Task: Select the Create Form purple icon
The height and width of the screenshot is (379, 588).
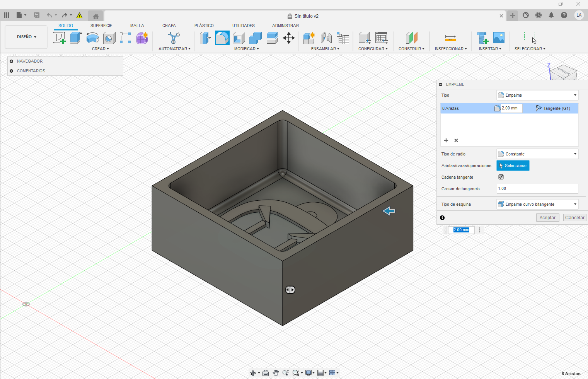Action: pos(142,38)
